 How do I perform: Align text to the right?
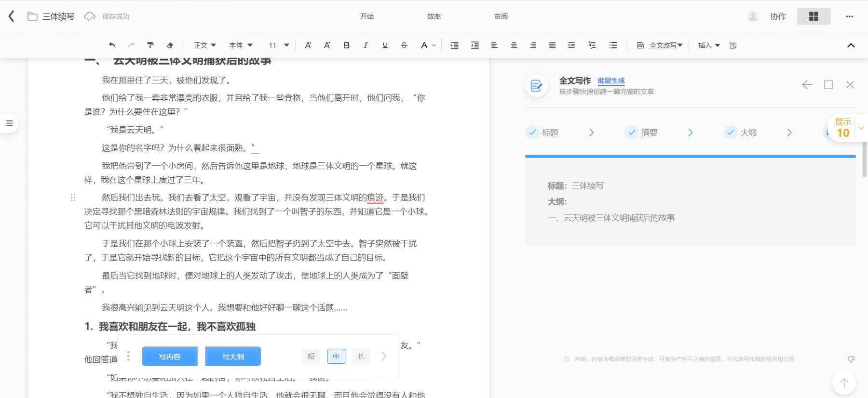[x=533, y=45]
